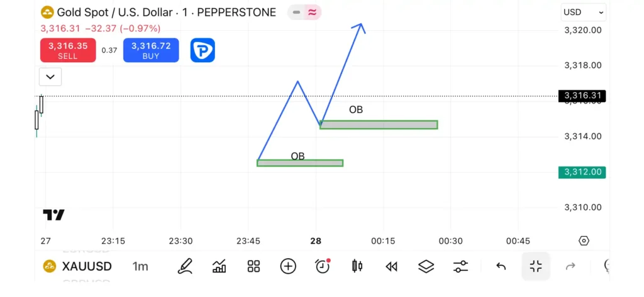644x297 pixels.
Task: Open the object tree layers icon
Action: coord(426,266)
